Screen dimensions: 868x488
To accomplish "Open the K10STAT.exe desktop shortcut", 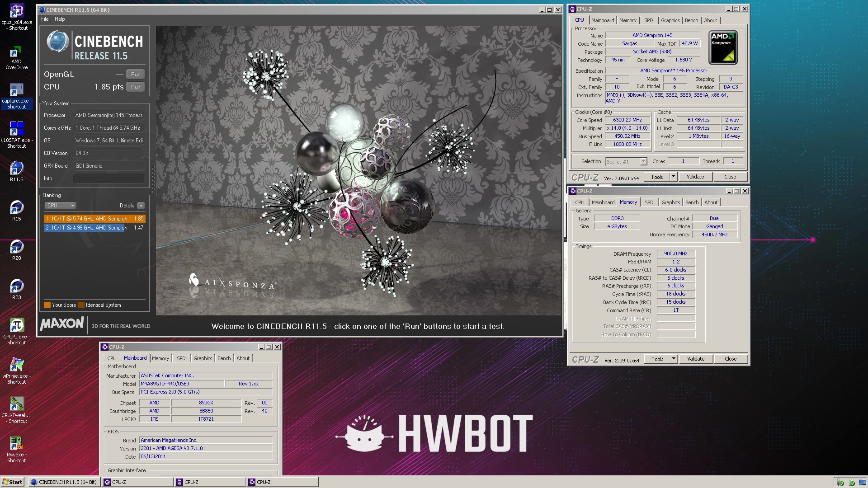I will pyautogui.click(x=17, y=135).
